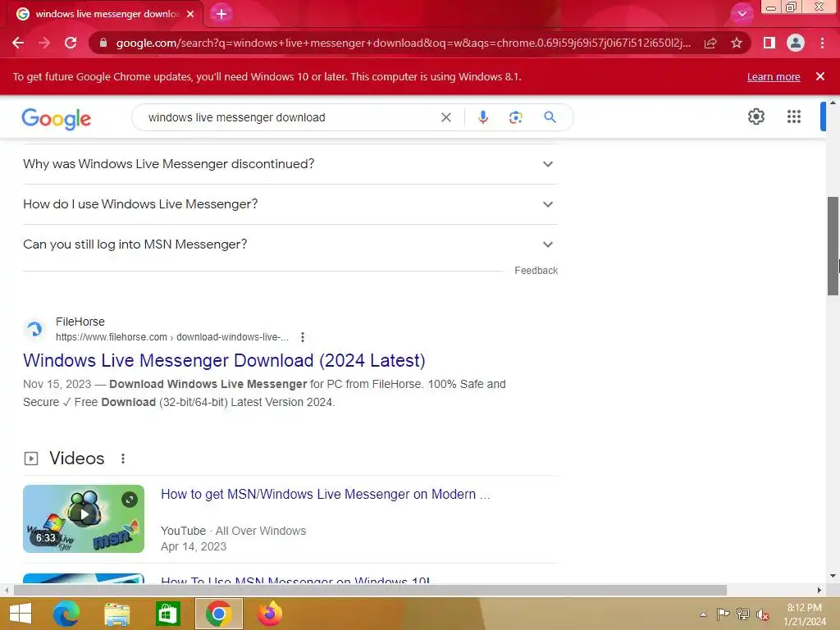Clear the search box text
Screen dimensions: 840x630
pos(445,117)
